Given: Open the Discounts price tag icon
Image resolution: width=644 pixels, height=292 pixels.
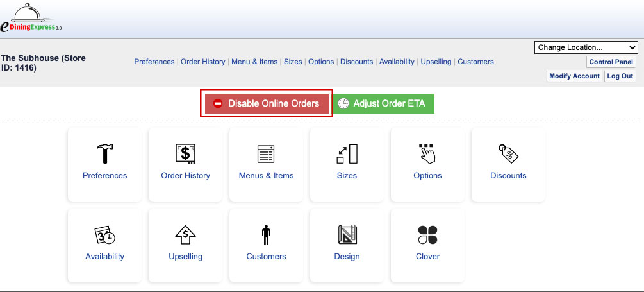Looking at the screenshot, I should point(508,154).
